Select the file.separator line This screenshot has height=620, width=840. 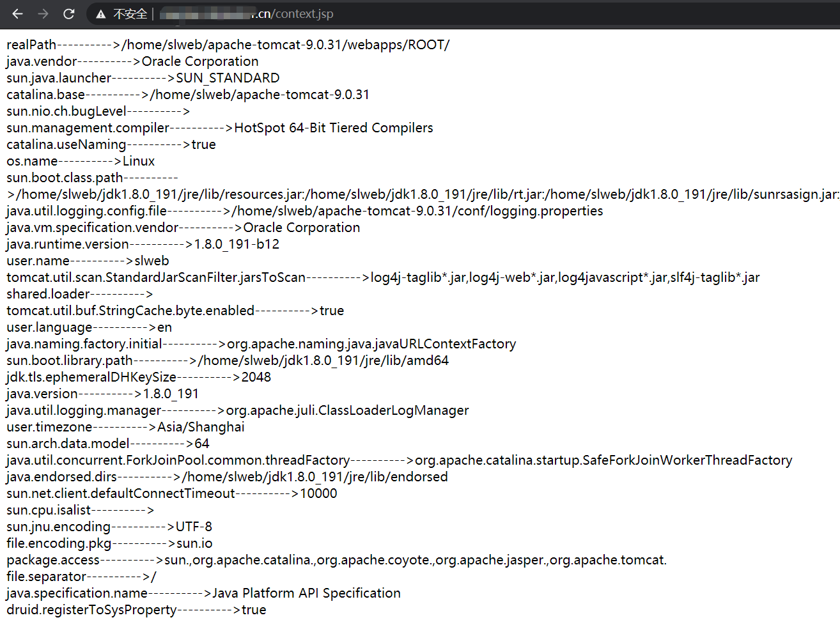[82, 577]
